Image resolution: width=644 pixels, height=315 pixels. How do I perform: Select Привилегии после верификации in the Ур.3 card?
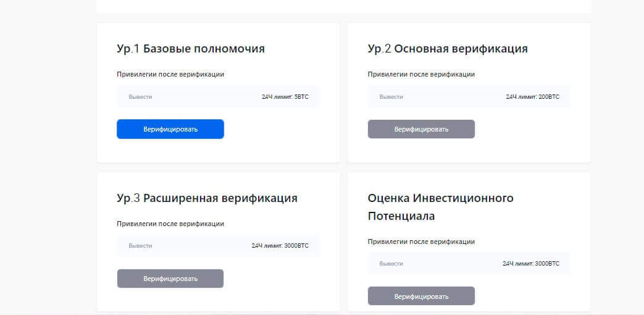tap(170, 224)
